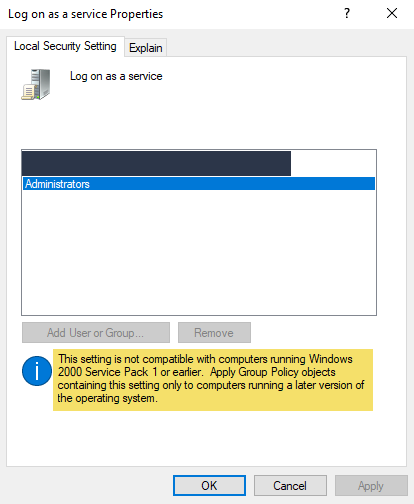
Task: Select the redacted first list entry
Action: click(x=156, y=163)
